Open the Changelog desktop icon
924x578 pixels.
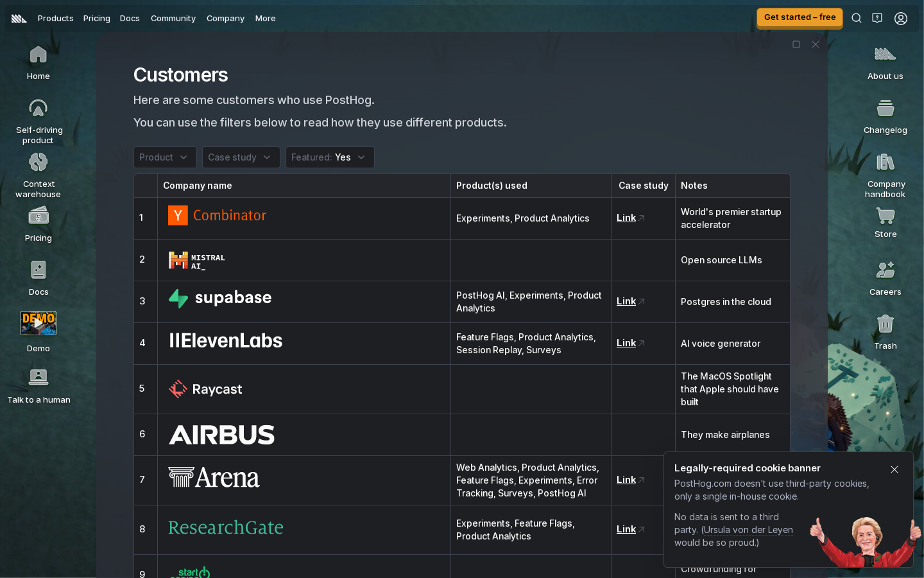click(x=886, y=116)
